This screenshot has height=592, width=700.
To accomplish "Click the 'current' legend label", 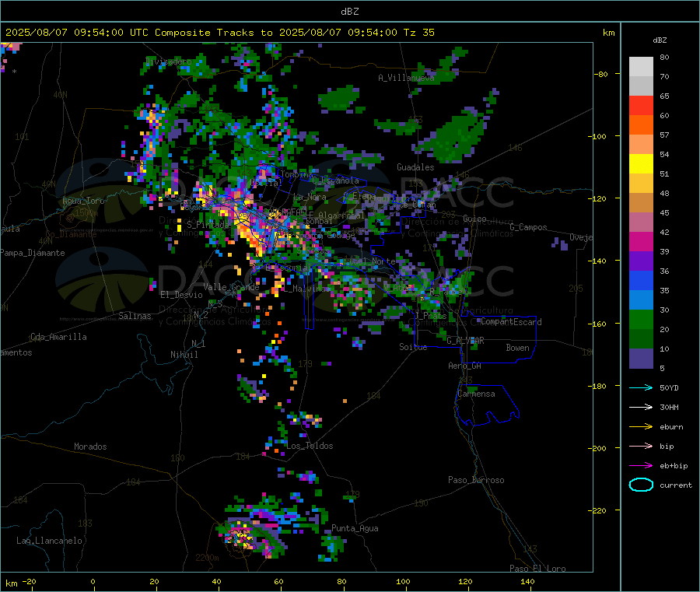I will pyautogui.click(x=676, y=485).
